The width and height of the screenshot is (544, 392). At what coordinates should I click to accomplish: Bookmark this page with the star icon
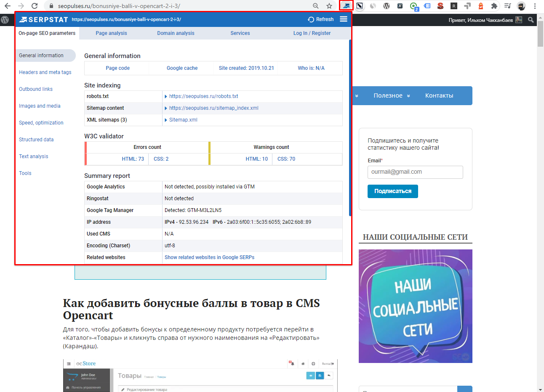[329, 6]
